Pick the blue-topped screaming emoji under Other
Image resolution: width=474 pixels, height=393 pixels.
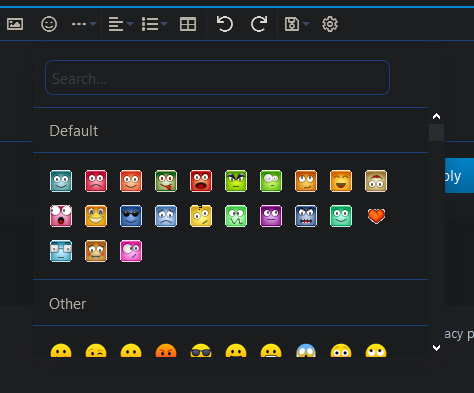(306, 350)
